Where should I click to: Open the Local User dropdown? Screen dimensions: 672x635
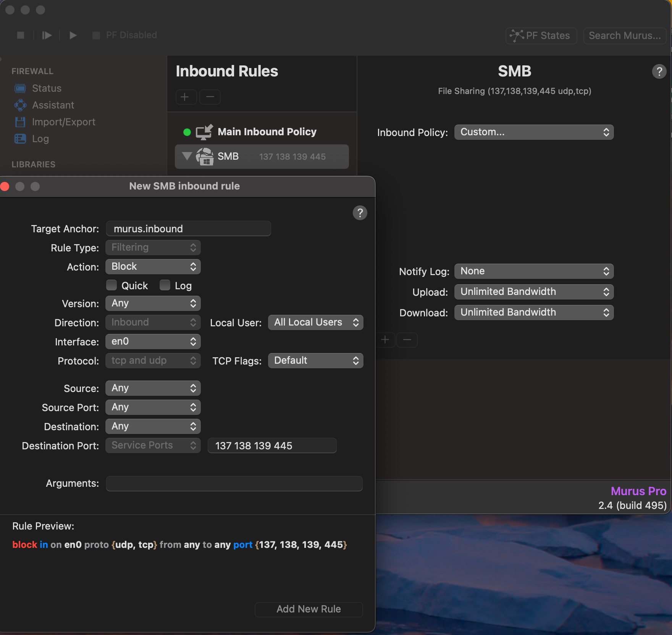(316, 322)
